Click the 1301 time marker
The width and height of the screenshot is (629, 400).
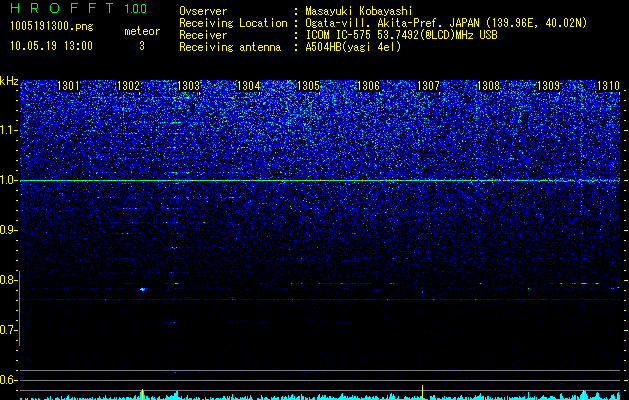(x=68, y=86)
